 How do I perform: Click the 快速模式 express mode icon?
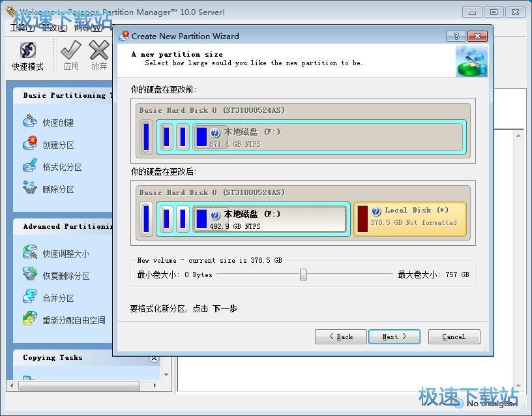(28, 51)
